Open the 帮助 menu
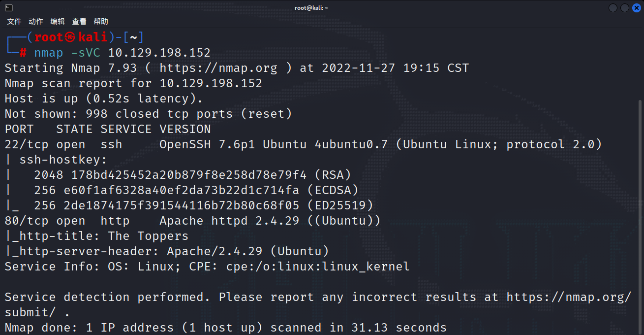644x335 pixels. tap(101, 22)
